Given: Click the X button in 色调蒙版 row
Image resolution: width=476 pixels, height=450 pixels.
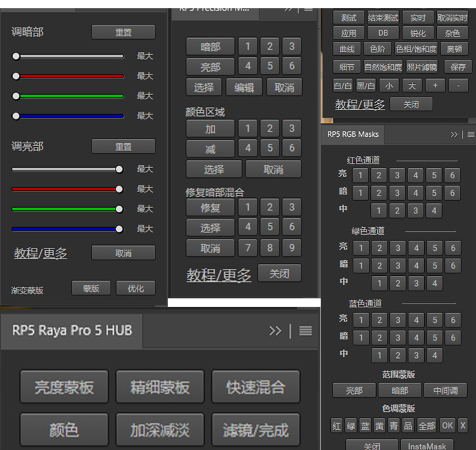Looking at the screenshot, I should (x=463, y=426).
